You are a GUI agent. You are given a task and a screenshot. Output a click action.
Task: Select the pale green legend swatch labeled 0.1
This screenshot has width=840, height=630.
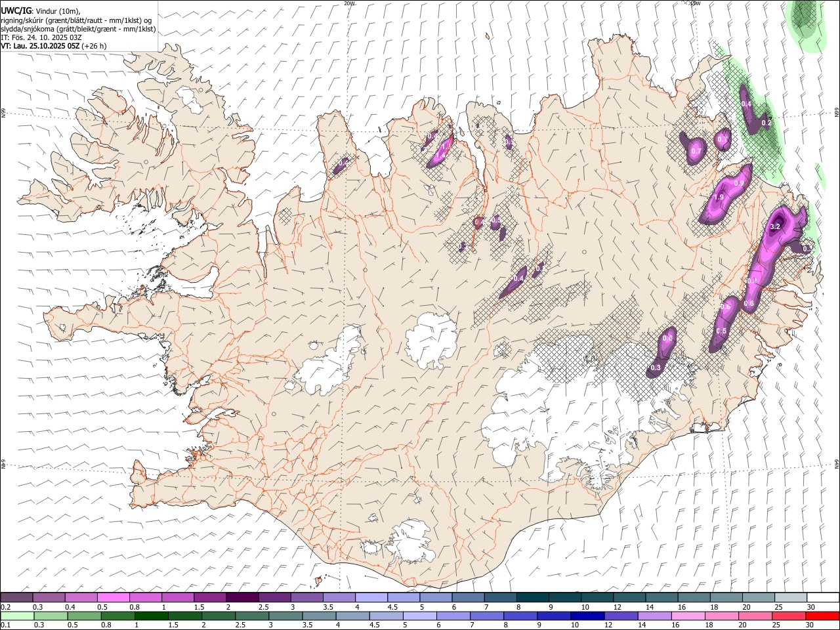(x=17, y=616)
